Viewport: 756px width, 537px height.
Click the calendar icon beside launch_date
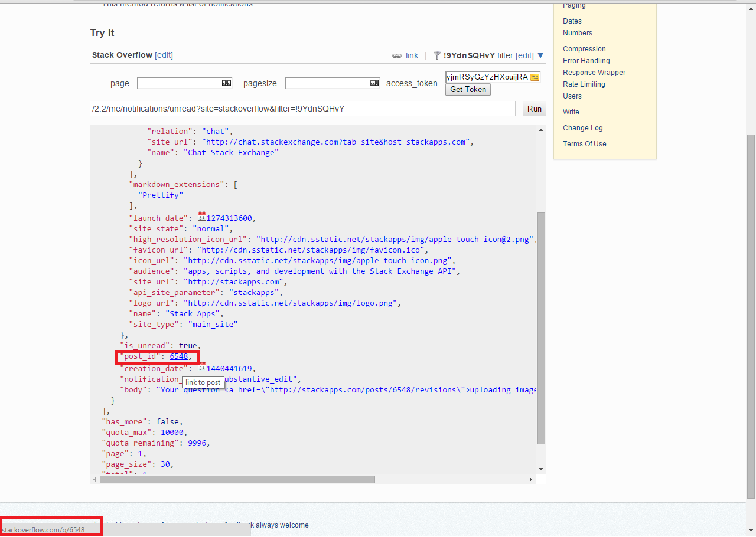click(x=202, y=217)
